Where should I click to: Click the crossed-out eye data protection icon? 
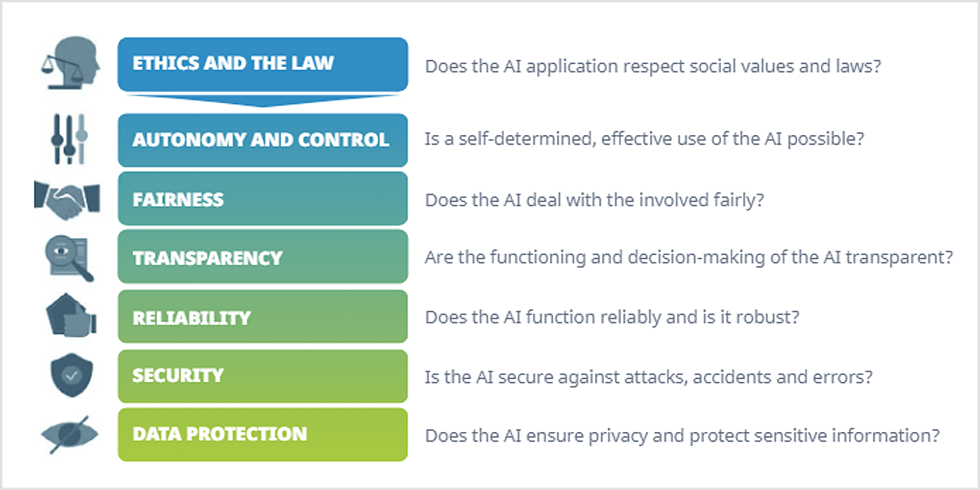(70, 435)
